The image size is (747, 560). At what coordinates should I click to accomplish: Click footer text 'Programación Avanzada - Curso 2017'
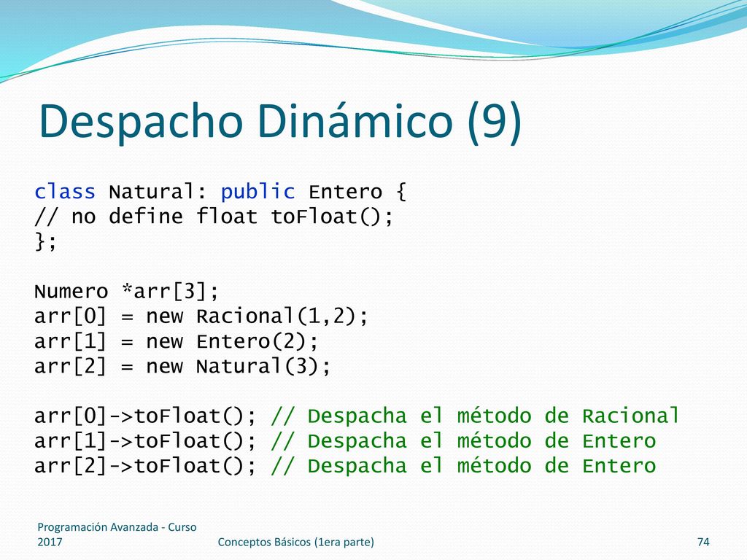[x=117, y=534]
